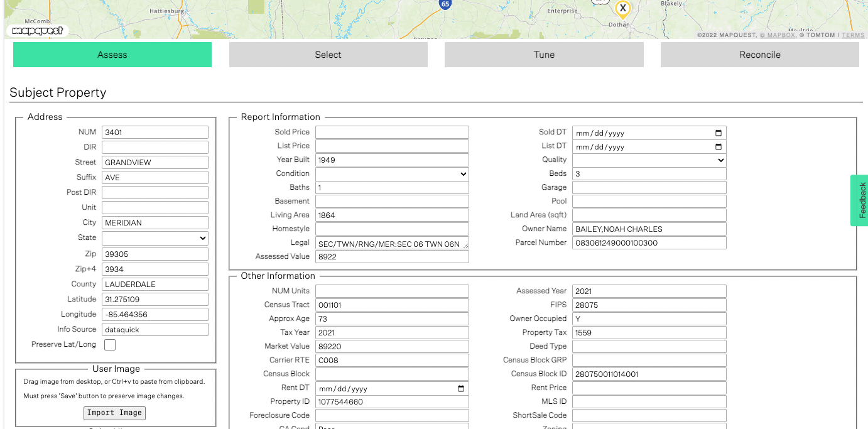Open the Reconcile tab
This screenshot has width=868, height=429.
click(759, 55)
